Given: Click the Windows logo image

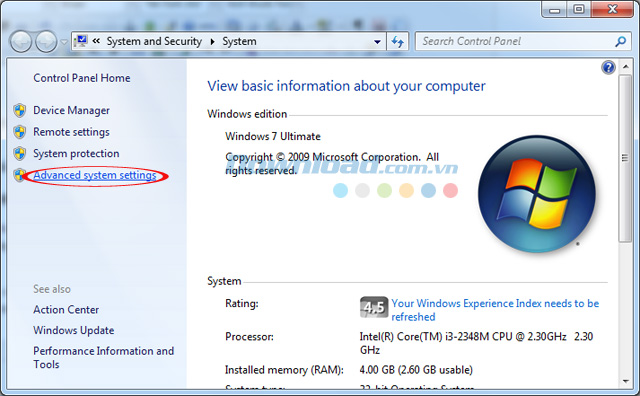Looking at the screenshot, I should click(x=537, y=194).
